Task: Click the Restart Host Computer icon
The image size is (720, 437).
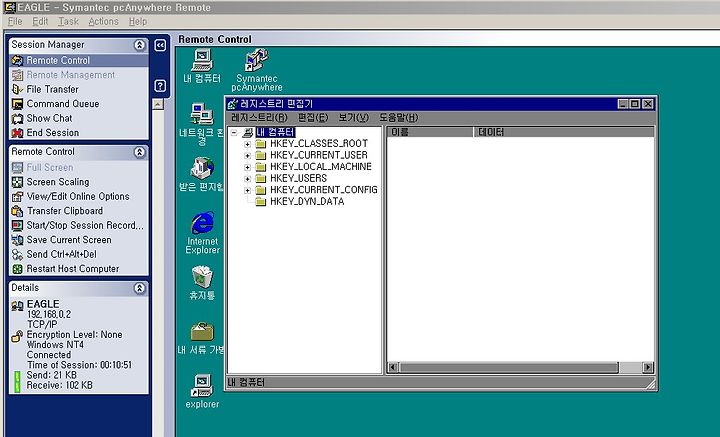Action: [17, 269]
